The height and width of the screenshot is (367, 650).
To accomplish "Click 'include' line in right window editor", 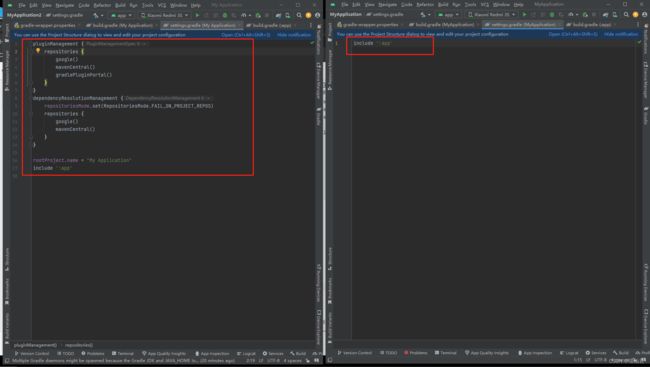I will [372, 43].
